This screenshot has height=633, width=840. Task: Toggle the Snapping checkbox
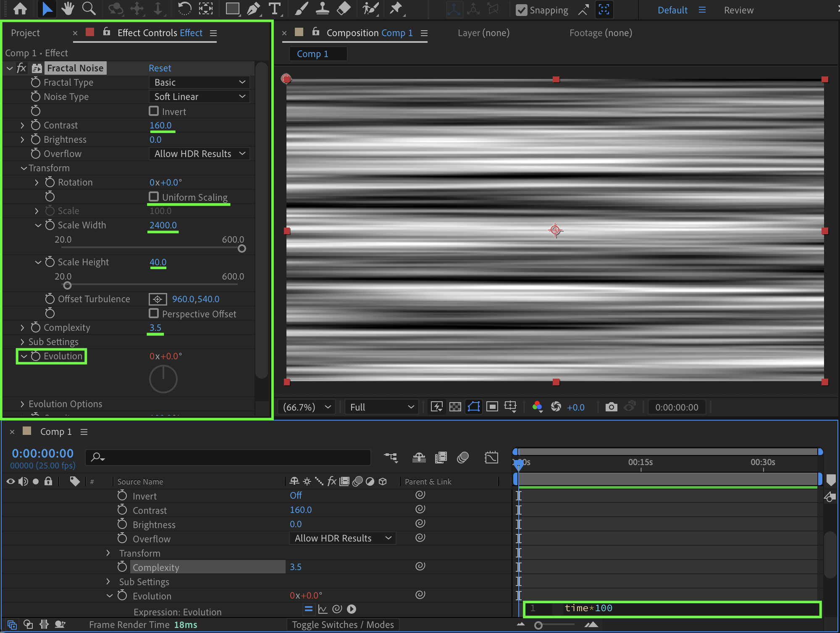click(521, 10)
